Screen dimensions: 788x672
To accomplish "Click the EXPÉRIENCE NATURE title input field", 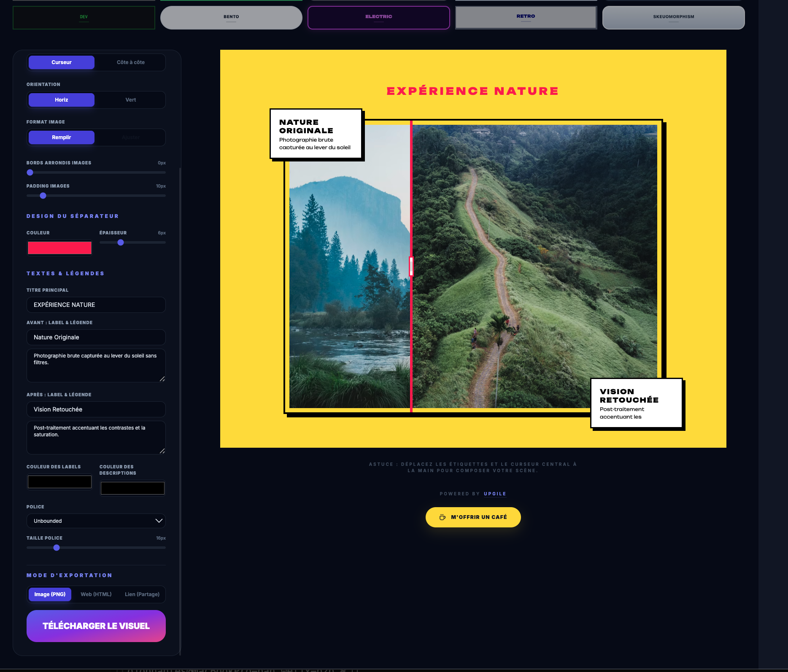I will pos(96,304).
